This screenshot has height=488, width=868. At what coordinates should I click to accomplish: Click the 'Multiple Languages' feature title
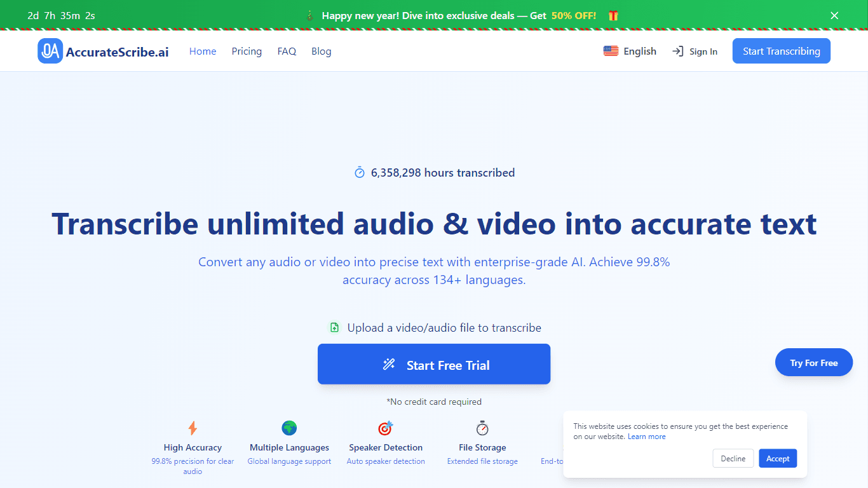click(289, 447)
